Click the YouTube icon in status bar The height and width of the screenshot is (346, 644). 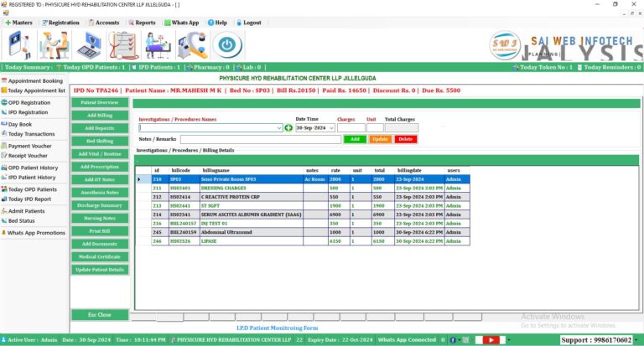coord(491,340)
